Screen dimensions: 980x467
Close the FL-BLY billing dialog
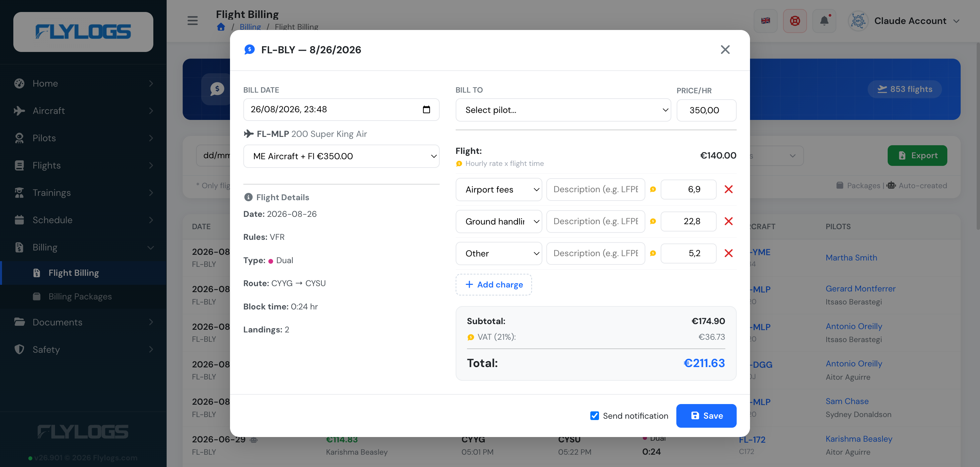coord(725,50)
